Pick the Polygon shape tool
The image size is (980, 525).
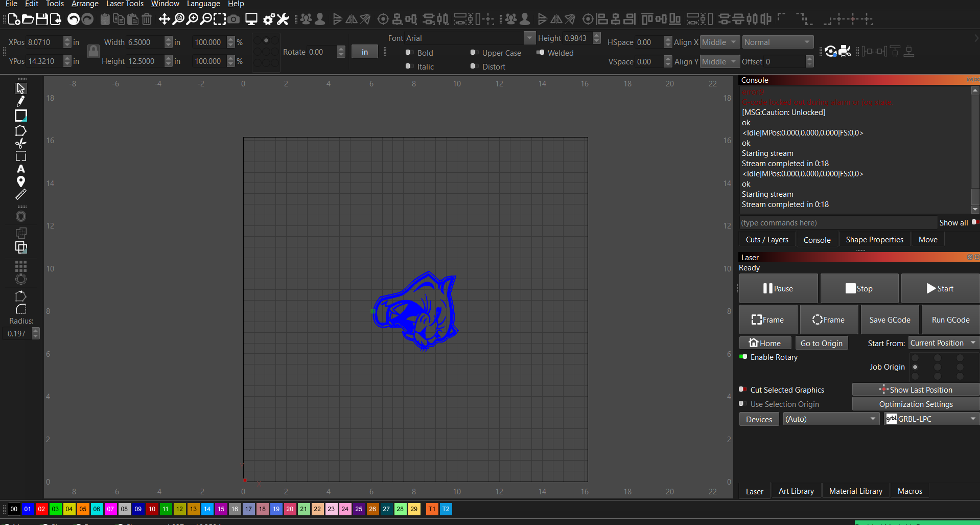tap(21, 130)
